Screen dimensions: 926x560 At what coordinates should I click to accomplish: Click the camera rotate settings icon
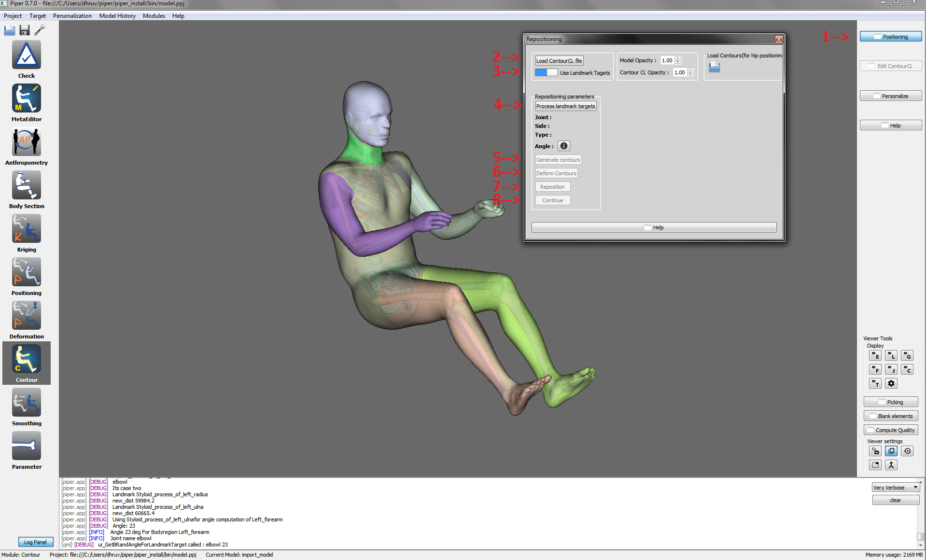(x=875, y=451)
